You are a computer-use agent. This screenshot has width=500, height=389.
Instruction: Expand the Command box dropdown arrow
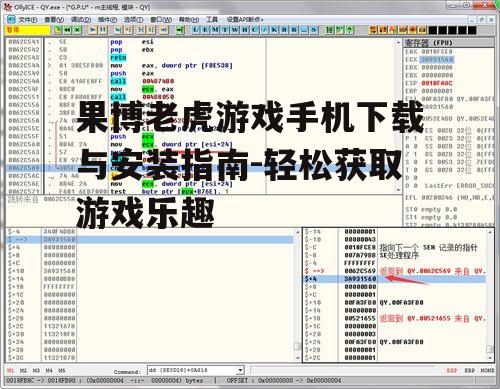point(240,370)
